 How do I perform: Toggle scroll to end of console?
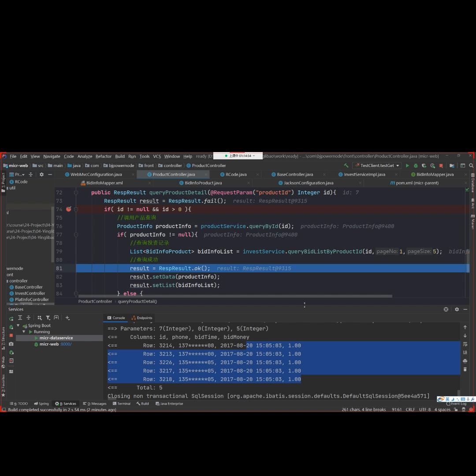465,353
